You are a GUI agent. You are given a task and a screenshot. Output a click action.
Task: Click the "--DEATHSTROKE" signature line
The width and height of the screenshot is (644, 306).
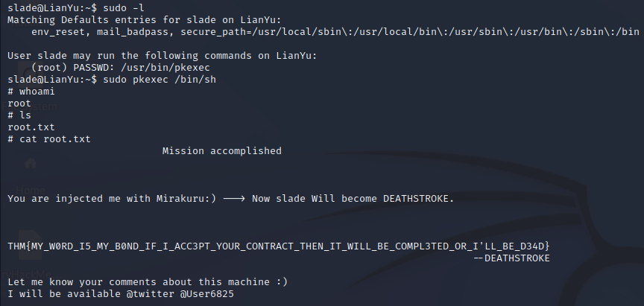coord(512,258)
